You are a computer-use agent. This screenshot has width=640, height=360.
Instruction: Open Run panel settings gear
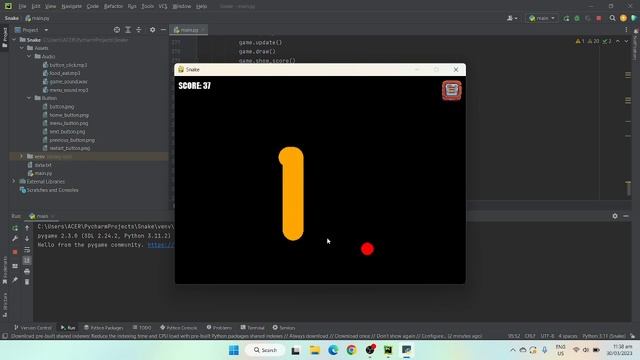615,216
